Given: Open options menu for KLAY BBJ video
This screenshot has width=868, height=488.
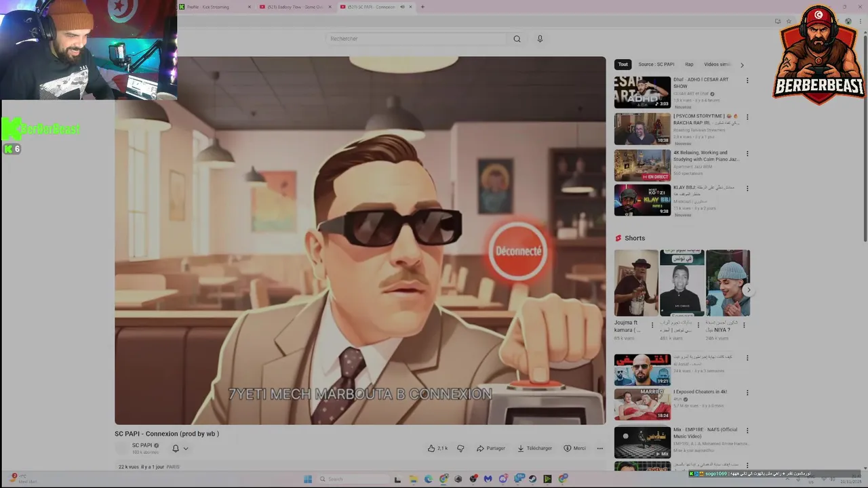Looking at the screenshot, I should click(747, 188).
